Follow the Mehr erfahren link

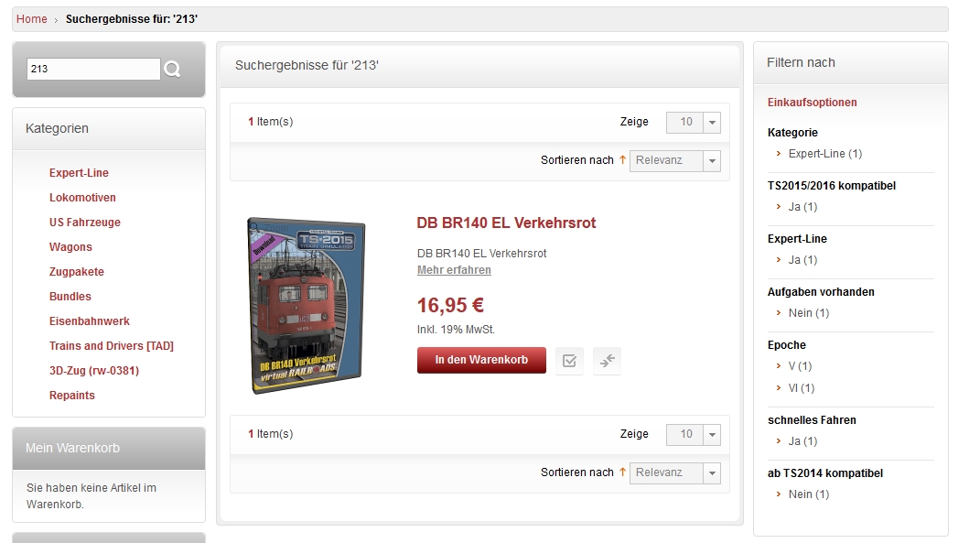(455, 270)
